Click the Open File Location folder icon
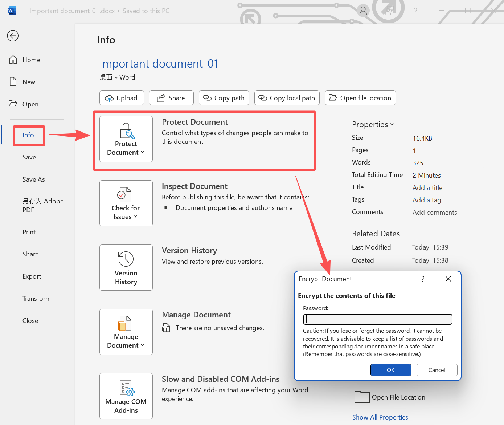The height and width of the screenshot is (425, 504). tap(361, 397)
